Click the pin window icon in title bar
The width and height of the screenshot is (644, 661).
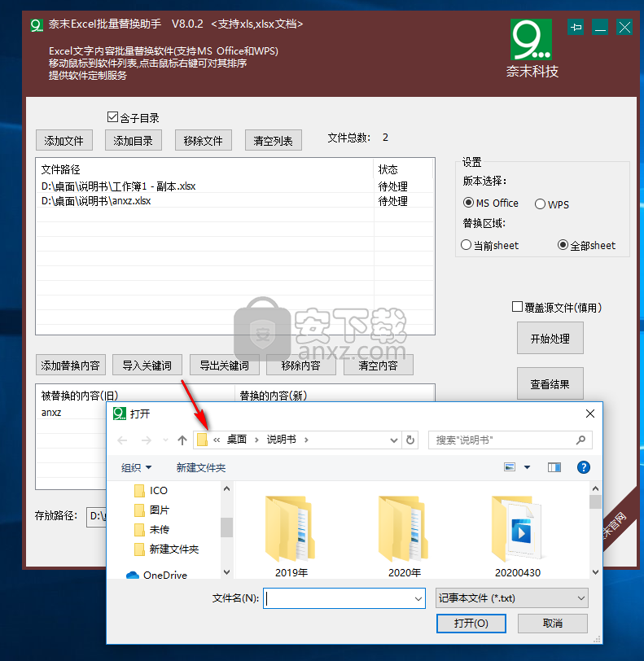576,28
